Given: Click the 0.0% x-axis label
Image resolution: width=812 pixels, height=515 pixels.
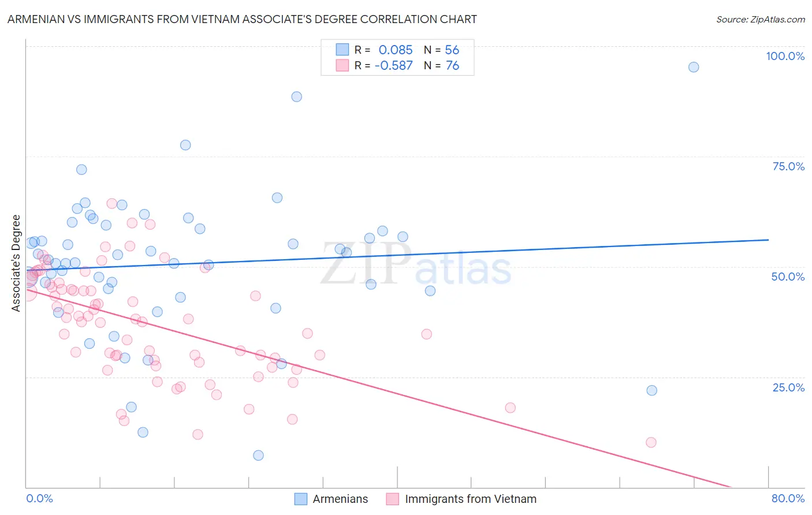Looking at the screenshot, I should [39, 498].
